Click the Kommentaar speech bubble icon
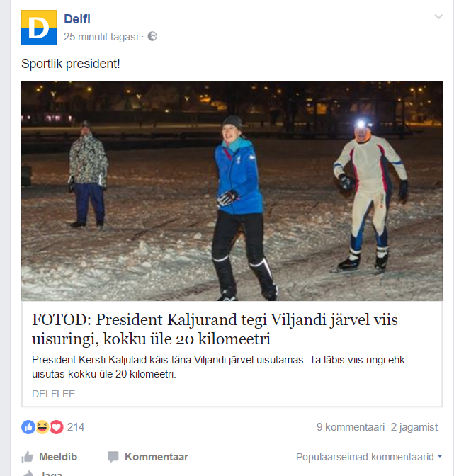454x476 pixels. tap(113, 457)
